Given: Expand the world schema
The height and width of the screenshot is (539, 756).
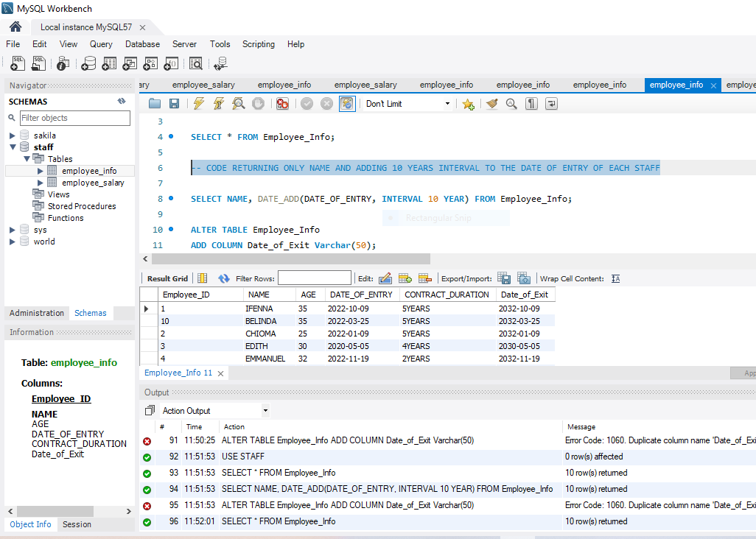Looking at the screenshot, I should pyautogui.click(x=13, y=242).
